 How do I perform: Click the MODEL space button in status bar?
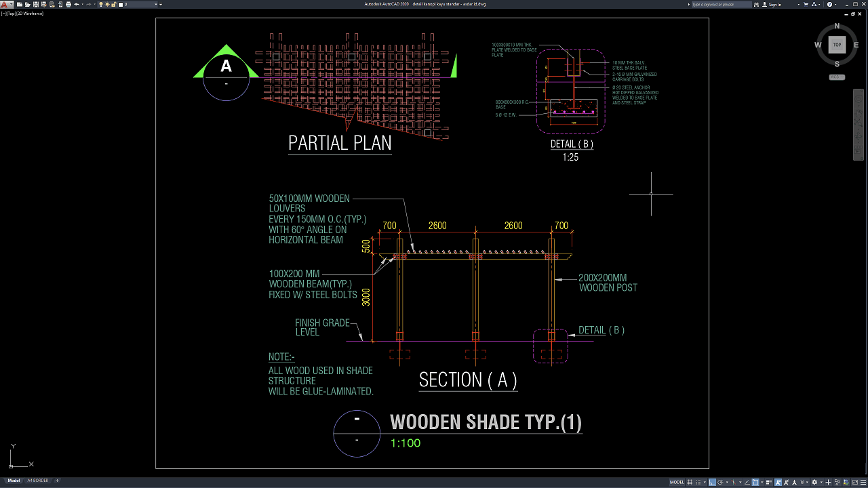pyautogui.click(x=677, y=482)
